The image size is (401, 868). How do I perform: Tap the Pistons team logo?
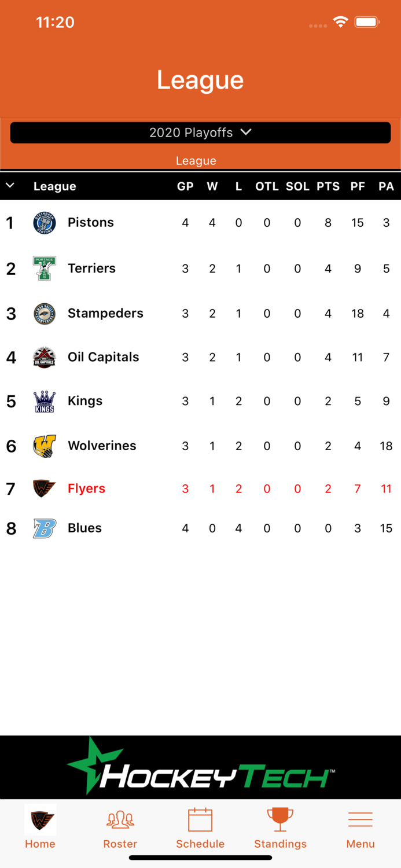point(44,223)
